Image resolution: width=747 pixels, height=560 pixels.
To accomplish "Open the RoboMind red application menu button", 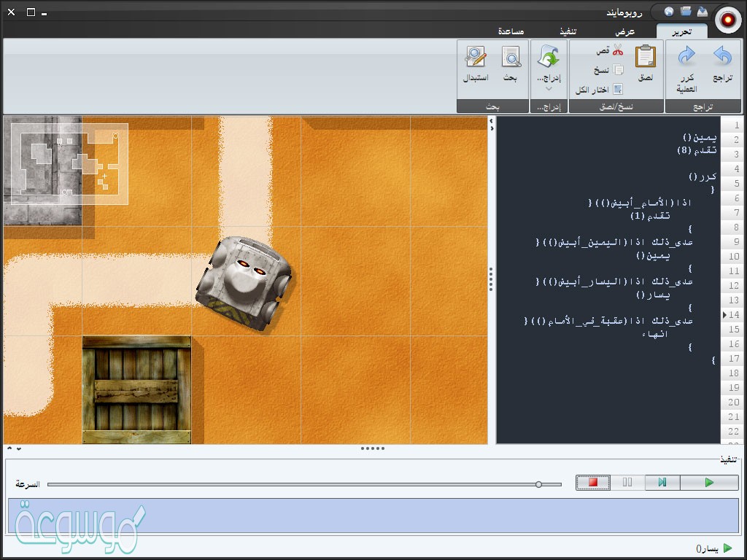I will [727, 20].
